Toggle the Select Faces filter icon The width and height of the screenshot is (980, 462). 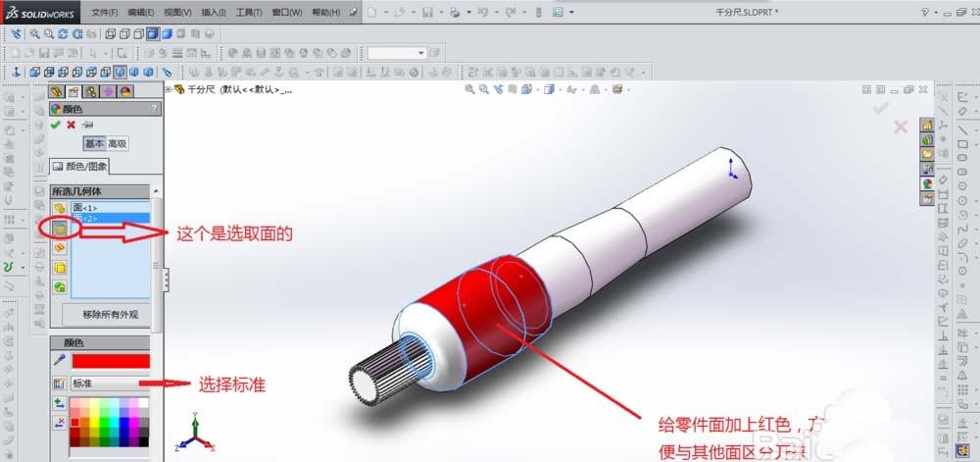[x=59, y=229]
